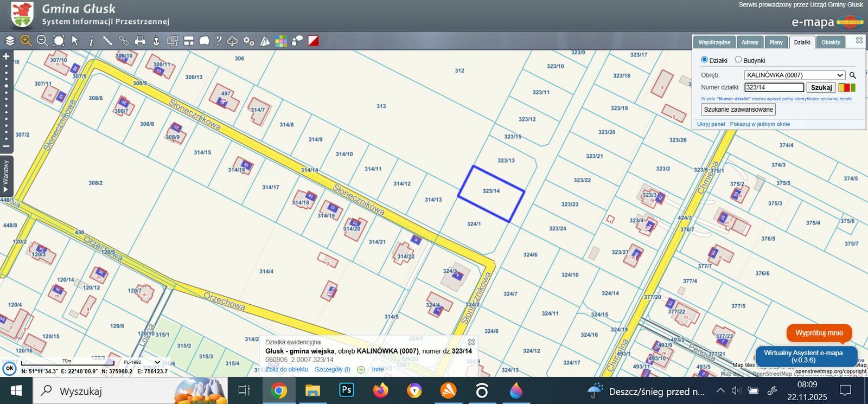
Task: Select the zoom out magnifier tool
Action: click(x=42, y=41)
